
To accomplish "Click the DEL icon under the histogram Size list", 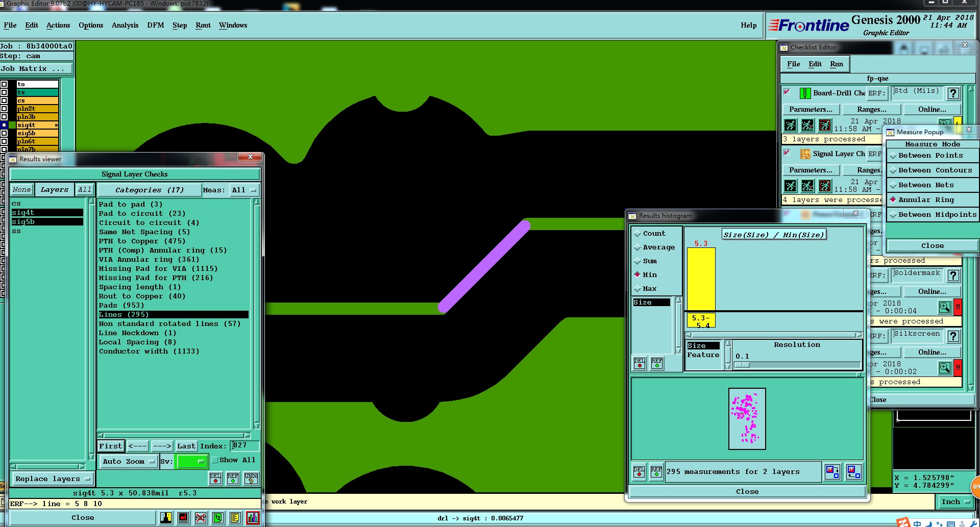I will click(640, 363).
